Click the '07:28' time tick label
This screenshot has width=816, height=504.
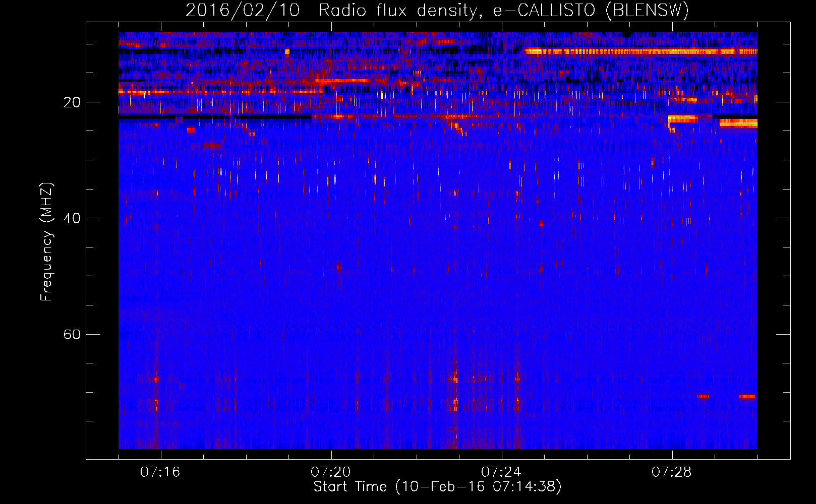pyautogui.click(x=672, y=472)
